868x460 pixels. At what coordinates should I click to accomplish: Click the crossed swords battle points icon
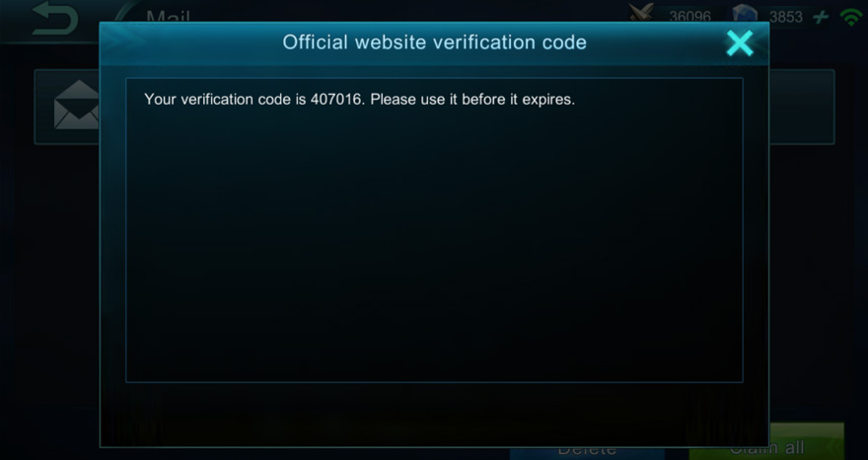pos(642,13)
